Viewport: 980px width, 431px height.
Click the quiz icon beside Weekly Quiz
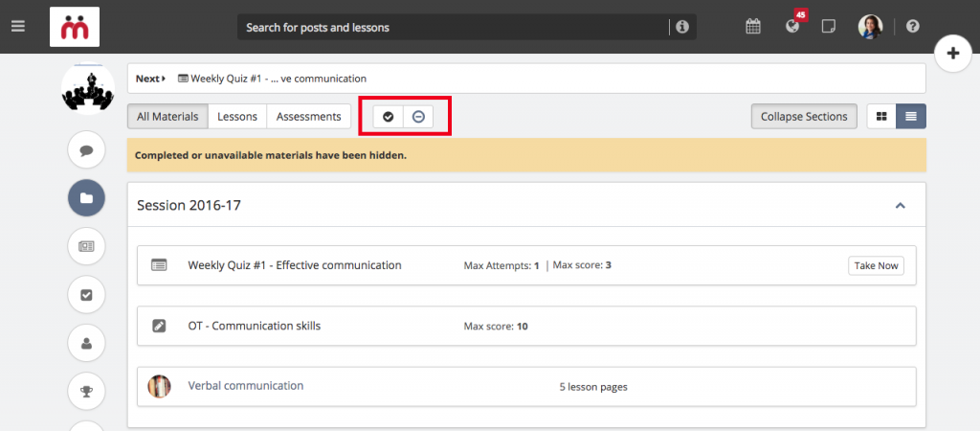160,265
